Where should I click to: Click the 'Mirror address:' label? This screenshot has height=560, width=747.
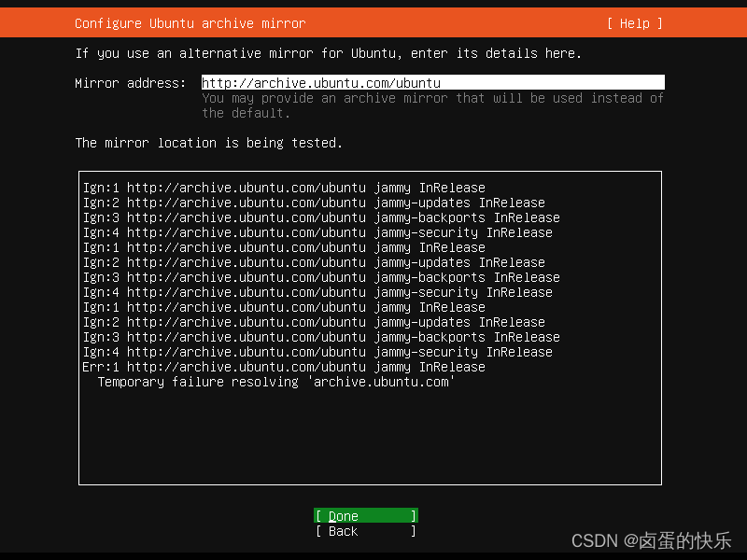[x=130, y=83]
